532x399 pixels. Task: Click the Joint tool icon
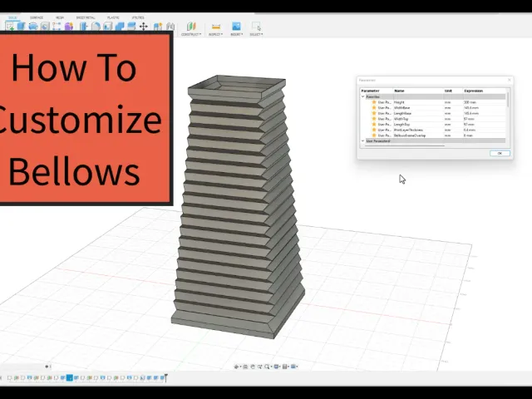[x=170, y=26]
